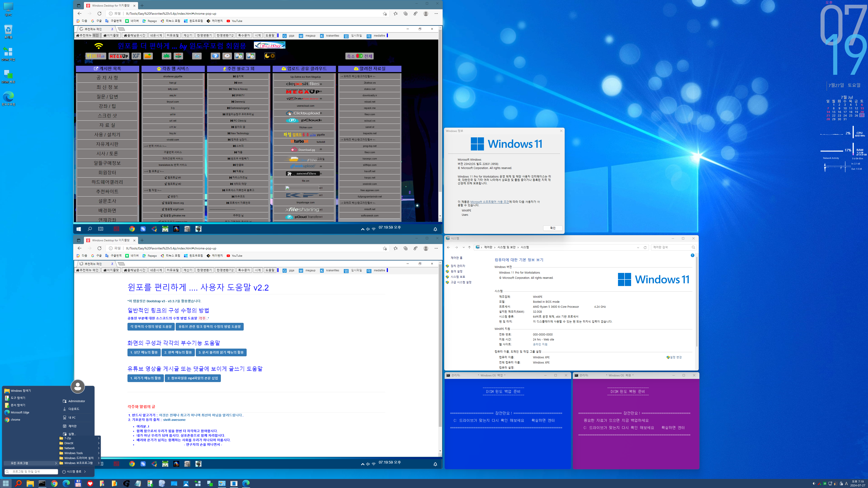Image resolution: width=868 pixels, height=488 pixels.
Task: Open the DISM_백업 desktop shortcut
Action: click(8, 54)
